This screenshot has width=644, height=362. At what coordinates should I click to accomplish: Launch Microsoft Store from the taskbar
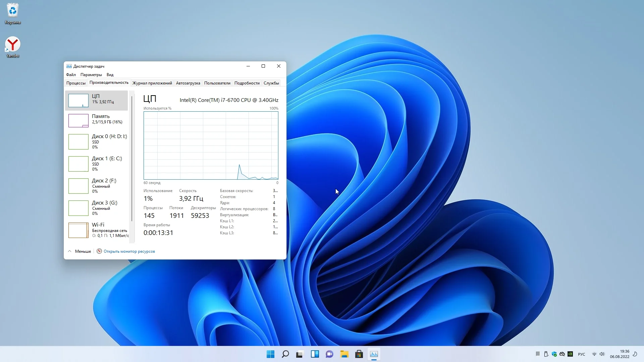pyautogui.click(x=359, y=354)
